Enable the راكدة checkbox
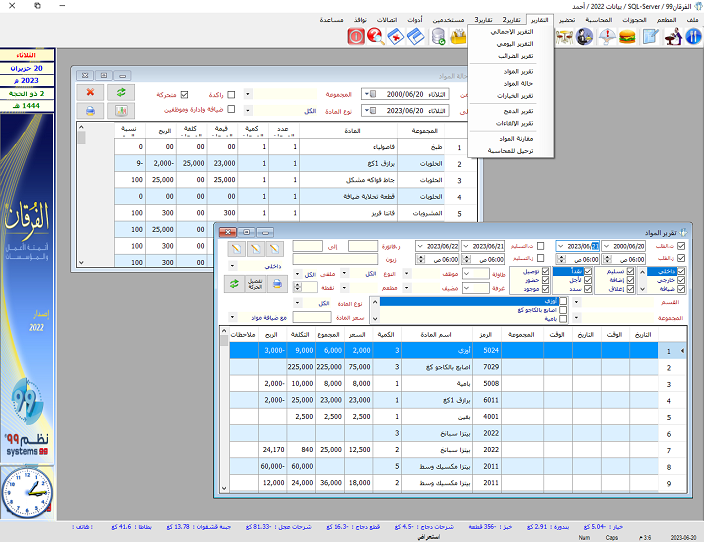Viewport: 704px width, 542px height. pos(232,95)
